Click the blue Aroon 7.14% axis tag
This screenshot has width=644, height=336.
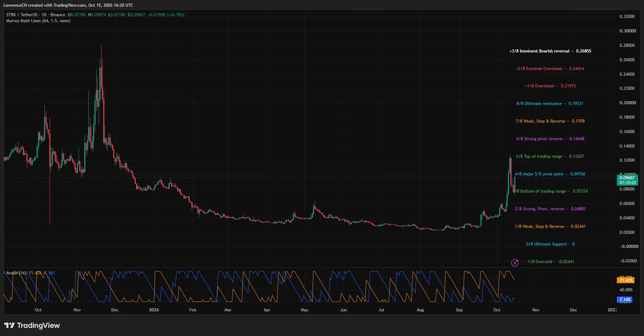pyautogui.click(x=625, y=300)
